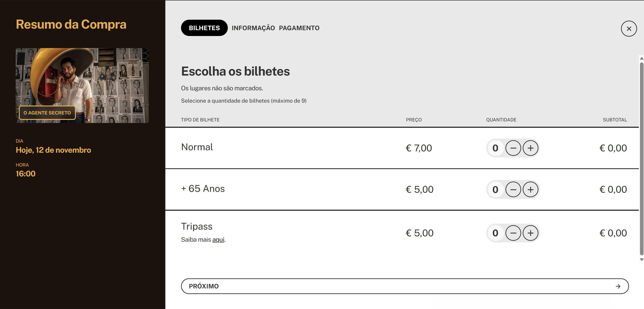Click the + 65 Anos quantity value
Image resolution: width=644 pixels, height=309 pixels.
[x=495, y=190]
